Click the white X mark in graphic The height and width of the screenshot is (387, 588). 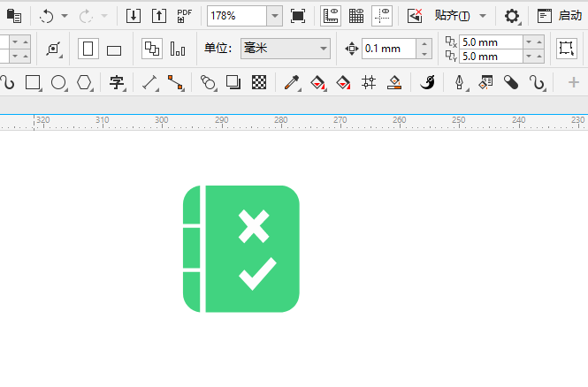tap(254, 226)
